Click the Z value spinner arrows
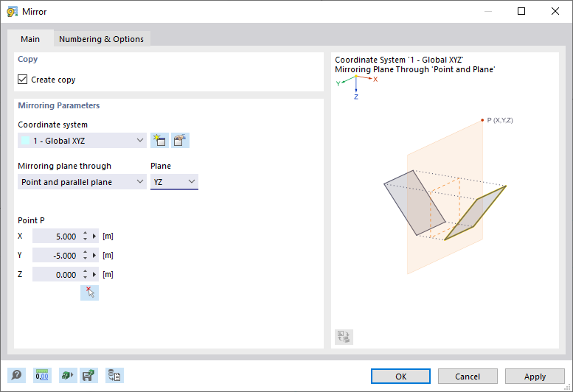This screenshot has height=392, width=573. [x=85, y=274]
